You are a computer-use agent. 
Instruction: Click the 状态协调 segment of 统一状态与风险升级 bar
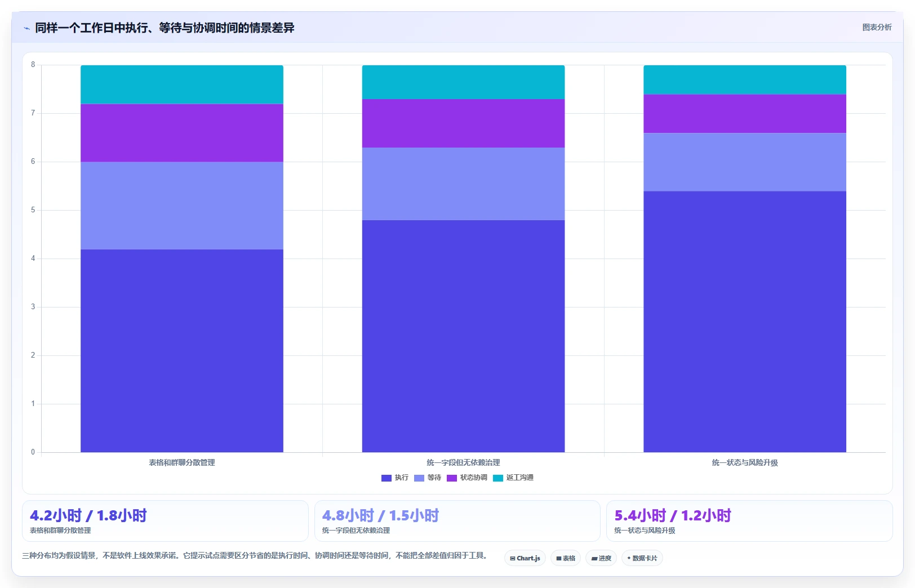click(x=745, y=114)
